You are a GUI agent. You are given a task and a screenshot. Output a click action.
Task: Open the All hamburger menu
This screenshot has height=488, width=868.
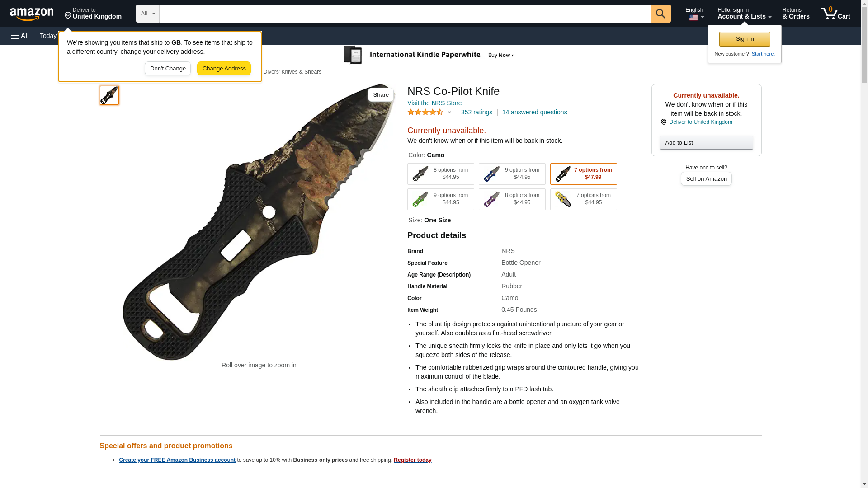coord(20,36)
